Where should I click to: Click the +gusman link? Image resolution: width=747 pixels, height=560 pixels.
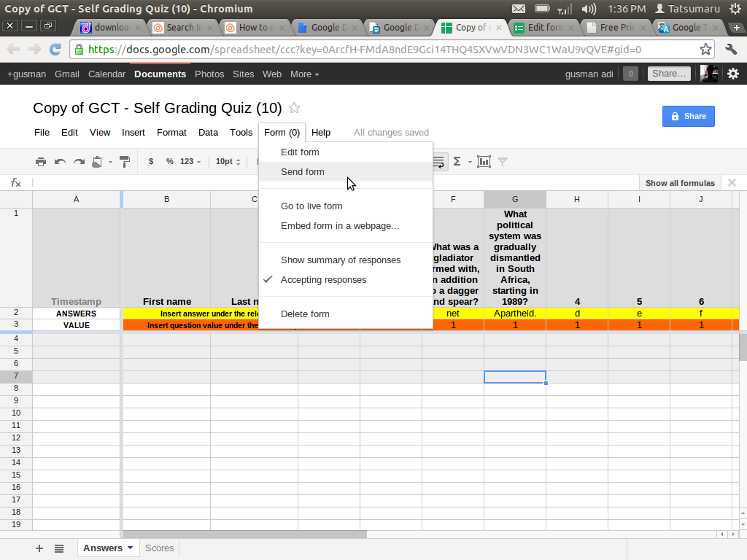coord(27,74)
